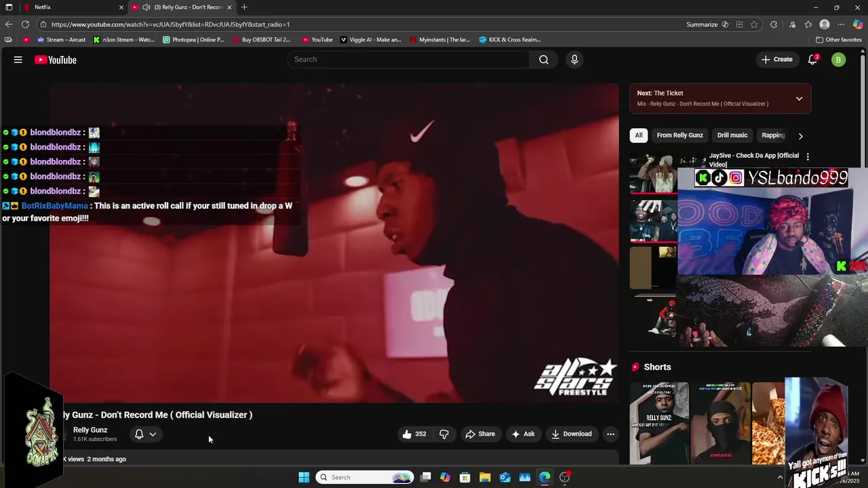Show hidden system tray icons chevron
This screenshot has height=488, width=868.
780,477
